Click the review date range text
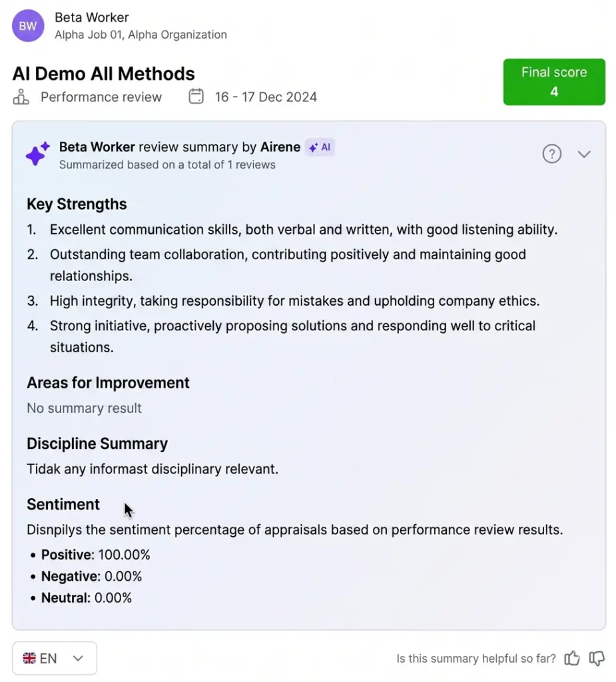Viewport: 616px width, 682px height. 266,96
